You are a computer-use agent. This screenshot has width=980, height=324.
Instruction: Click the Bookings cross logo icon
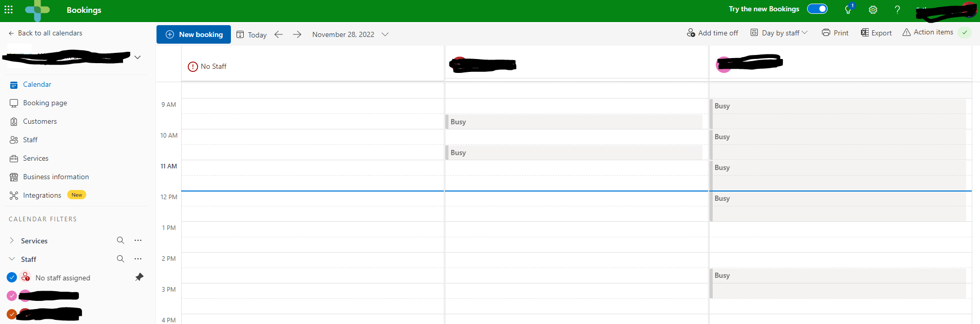37,10
